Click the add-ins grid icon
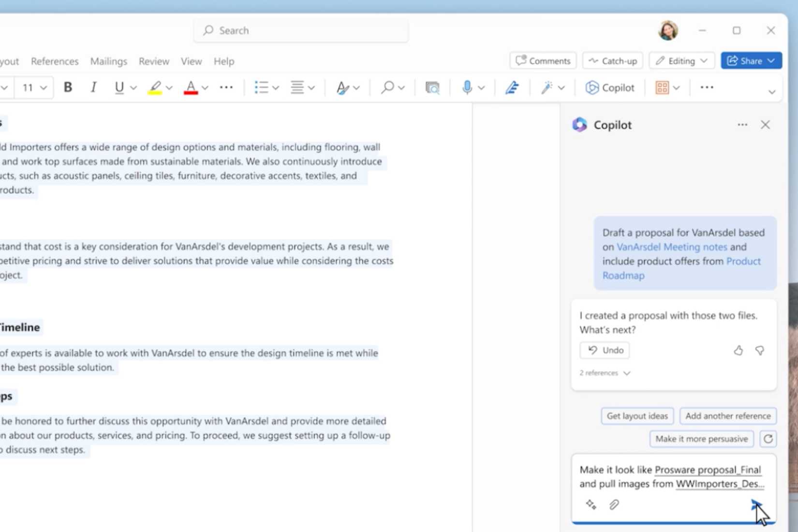The width and height of the screenshot is (798, 532). point(662,88)
